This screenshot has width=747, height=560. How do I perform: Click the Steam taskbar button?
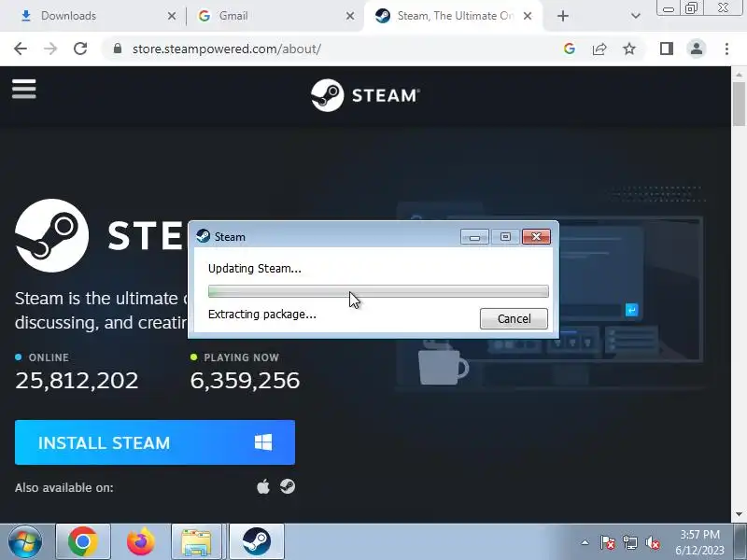[256, 541]
